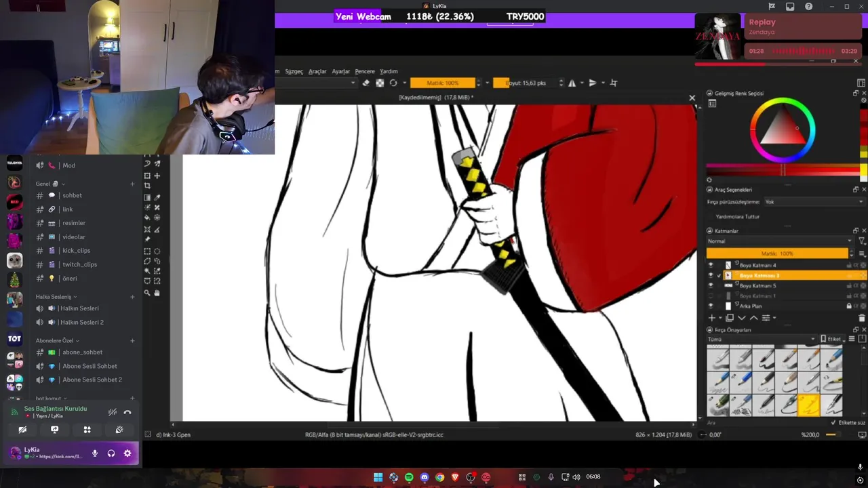Deafen audio with Discord headphones icon

[111, 453]
